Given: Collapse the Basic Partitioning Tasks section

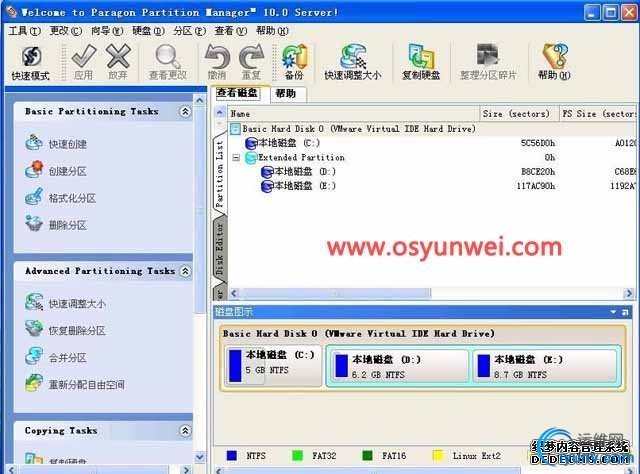Looking at the screenshot, I should 185,111.
